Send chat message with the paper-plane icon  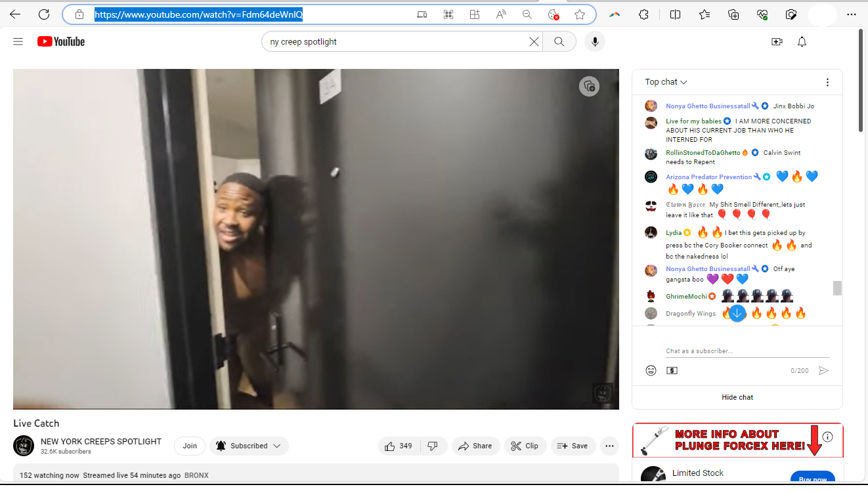[823, 370]
